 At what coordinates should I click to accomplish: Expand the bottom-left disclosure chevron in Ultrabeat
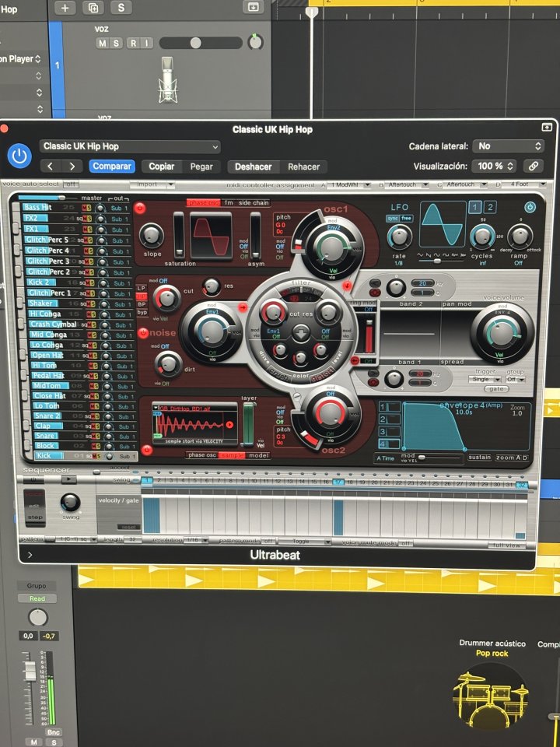30,555
